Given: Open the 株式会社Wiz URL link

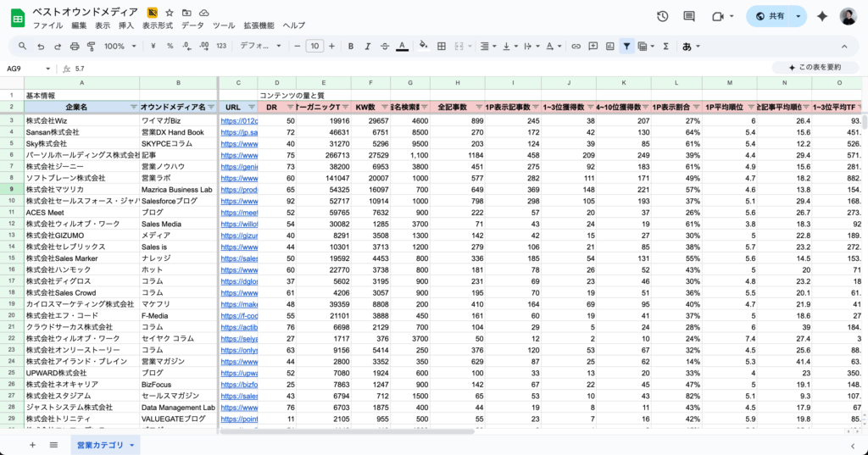Looking at the screenshot, I should coord(239,120).
